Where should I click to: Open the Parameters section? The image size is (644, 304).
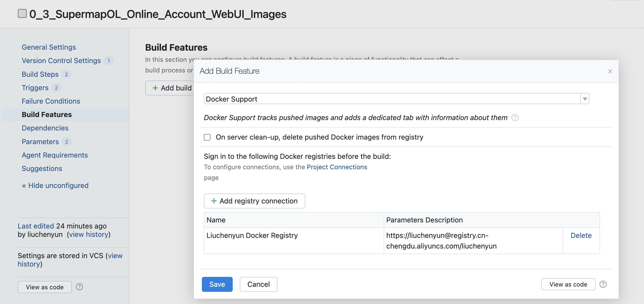coord(40,142)
